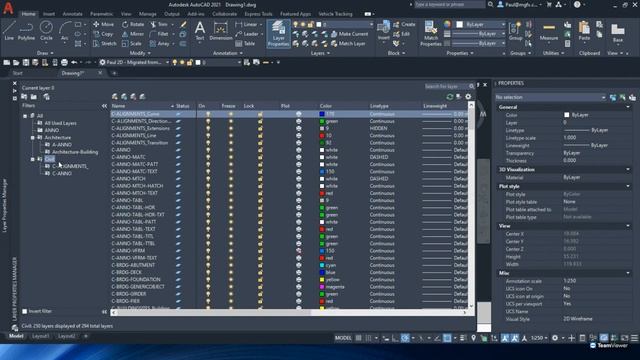The image size is (640, 360).
Task: Toggle On bulb for C-ANNO layer
Action: coord(208,150)
